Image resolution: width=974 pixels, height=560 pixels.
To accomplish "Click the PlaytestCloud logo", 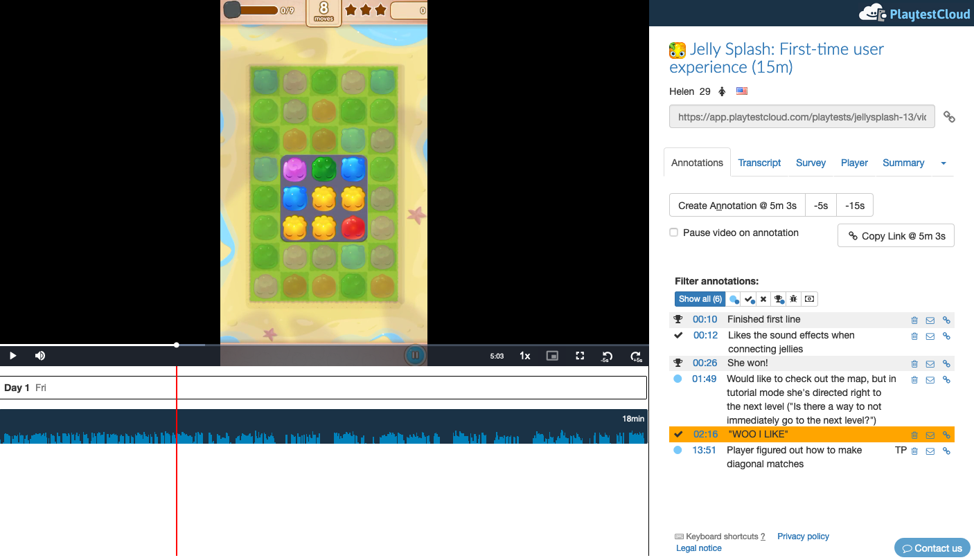I will pyautogui.click(x=914, y=12).
